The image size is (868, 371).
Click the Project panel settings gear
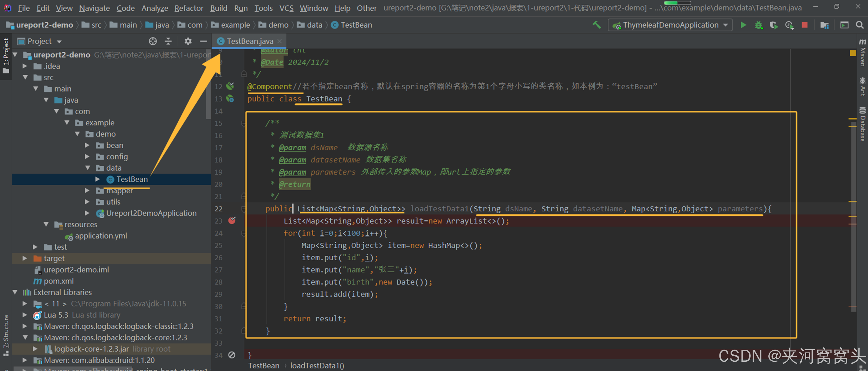[x=188, y=41]
